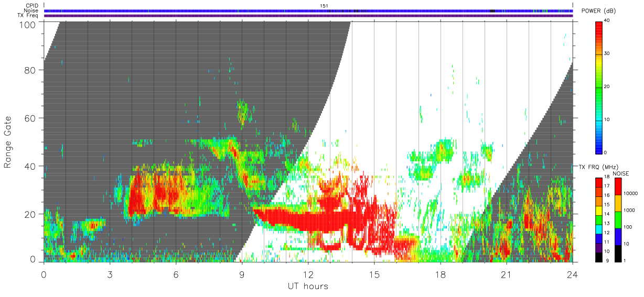Click Range Gate tick label '100'
The width and height of the screenshot is (644, 297).
tap(28, 24)
